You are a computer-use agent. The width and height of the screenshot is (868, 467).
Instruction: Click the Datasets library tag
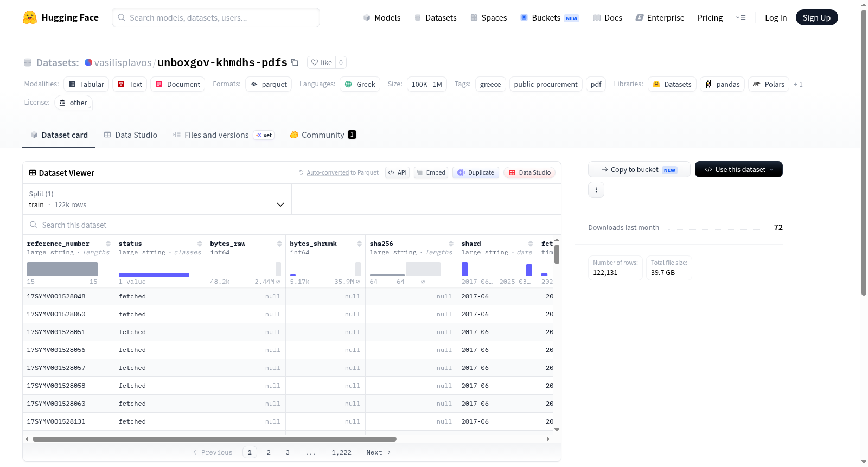coord(672,84)
